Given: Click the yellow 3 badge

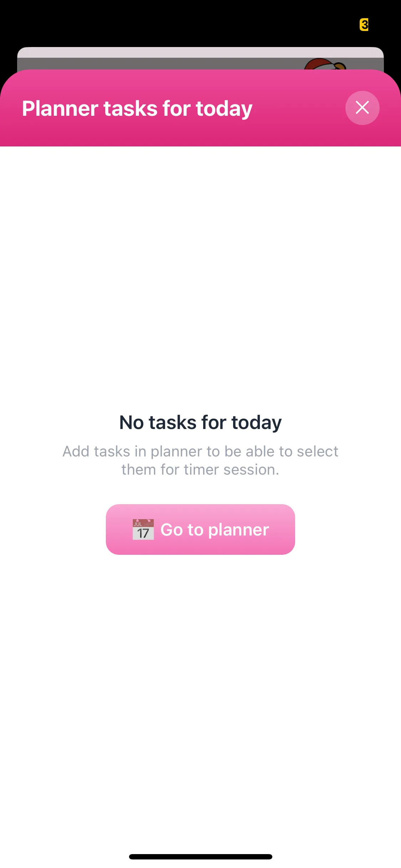Looking at the screenshot, I should pyautogui.click(x=364, y=25).
